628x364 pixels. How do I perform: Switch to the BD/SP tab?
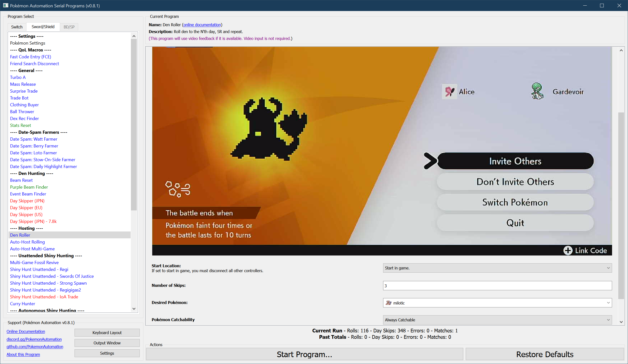click(x=69, y=27)
